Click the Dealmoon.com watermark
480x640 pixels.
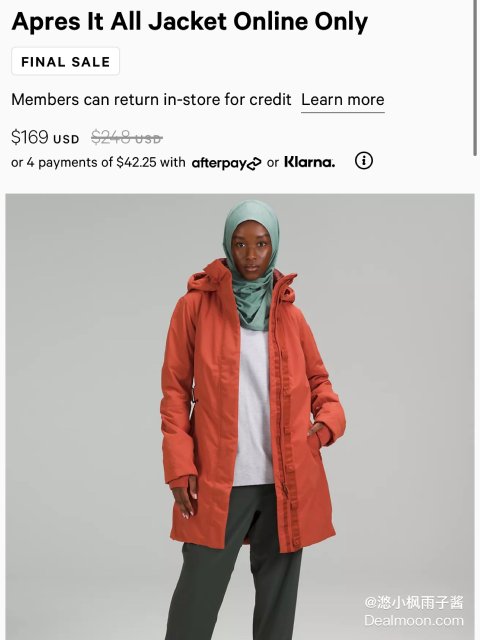414,621
